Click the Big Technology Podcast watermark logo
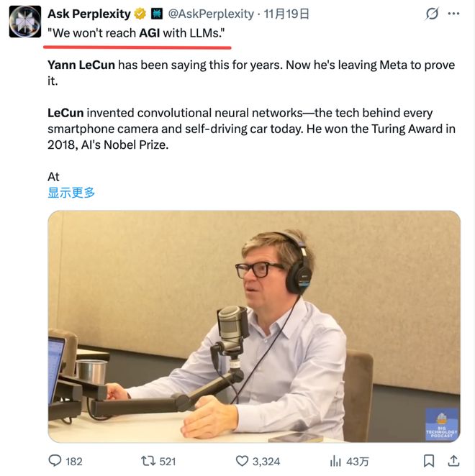The height and width of the screenshot is (476, 475). [x=442, y=424]
